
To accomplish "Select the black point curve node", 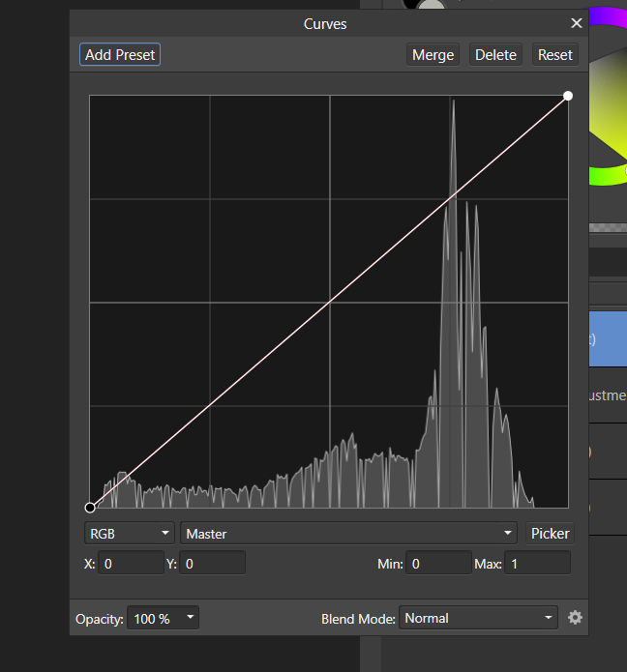I will tap(90, 508).
